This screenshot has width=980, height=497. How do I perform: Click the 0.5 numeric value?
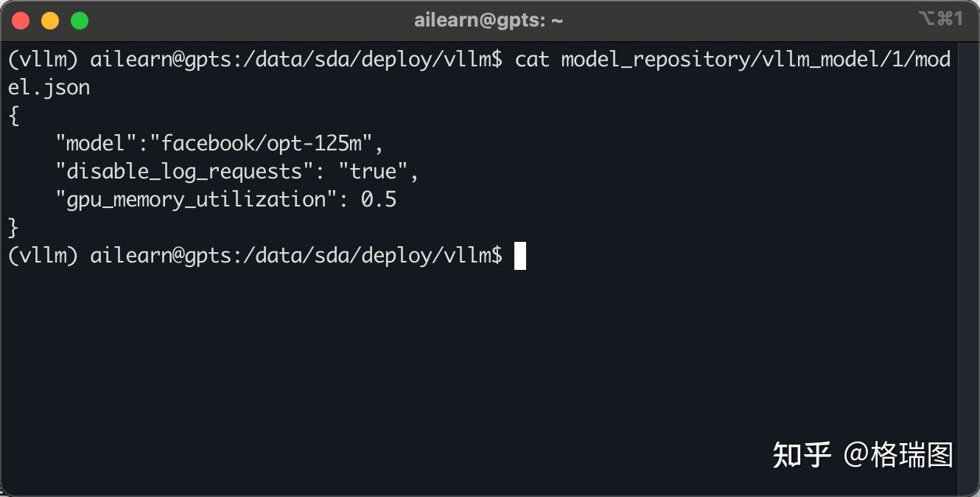379,200
